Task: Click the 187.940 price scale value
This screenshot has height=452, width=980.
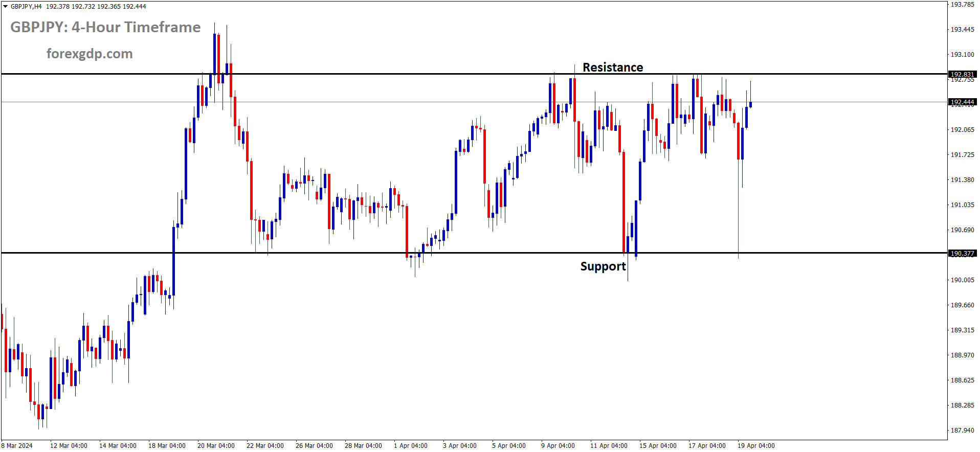Action: [x=962, y=431]
